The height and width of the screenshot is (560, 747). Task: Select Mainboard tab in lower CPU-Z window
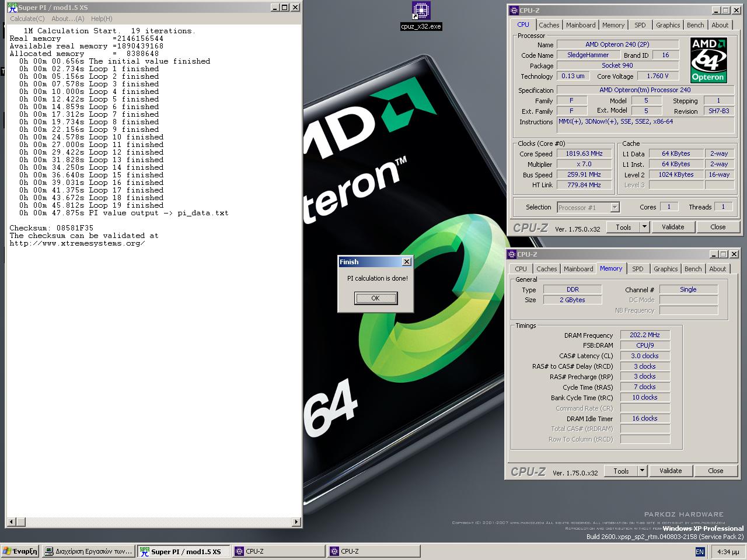tap(578, 269)
